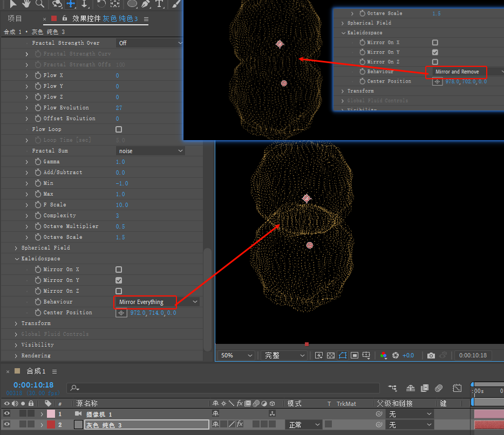Select the Orbit camera tool
504x435 pixels.
pyautogui.click(x=57, y=4)
